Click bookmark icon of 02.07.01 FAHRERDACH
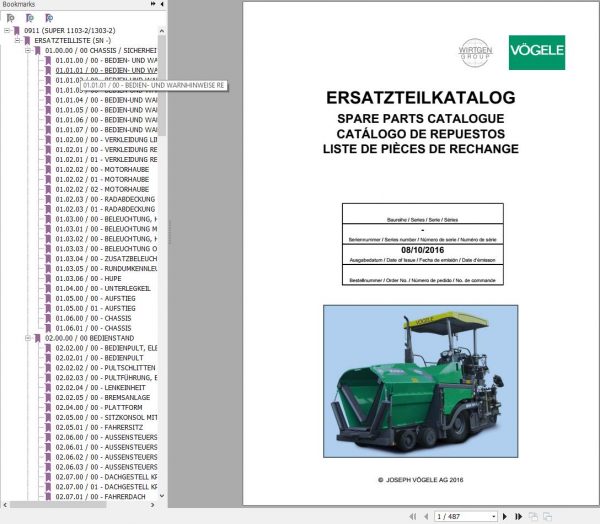This screenshot has width=600, height=524. coord(48,496)
